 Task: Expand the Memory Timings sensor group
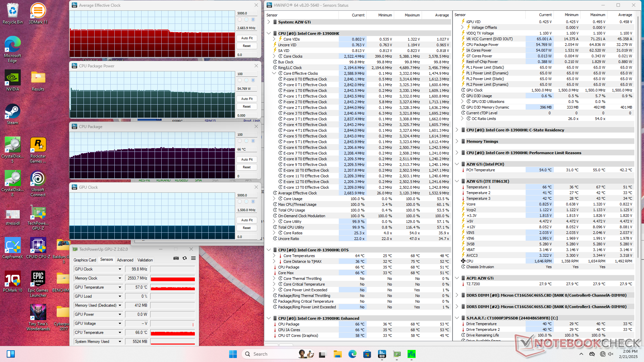click(457, 141)
